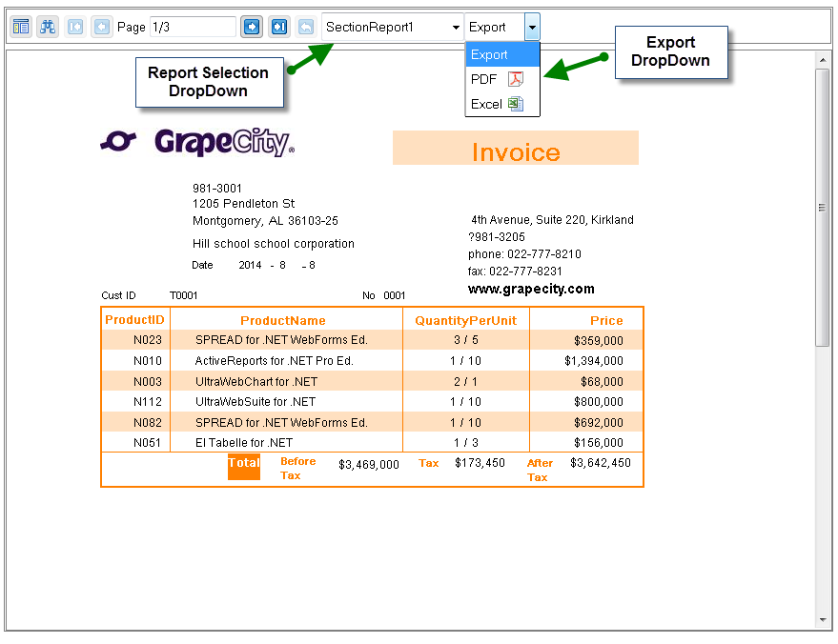Click the $1,394,000 price cell

(x=594, y=361)
